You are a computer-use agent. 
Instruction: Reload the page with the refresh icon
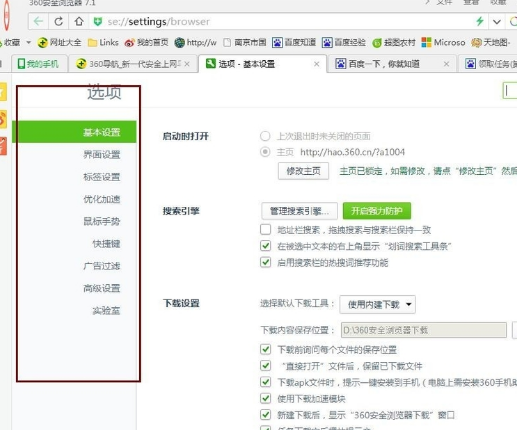(59, 22)
